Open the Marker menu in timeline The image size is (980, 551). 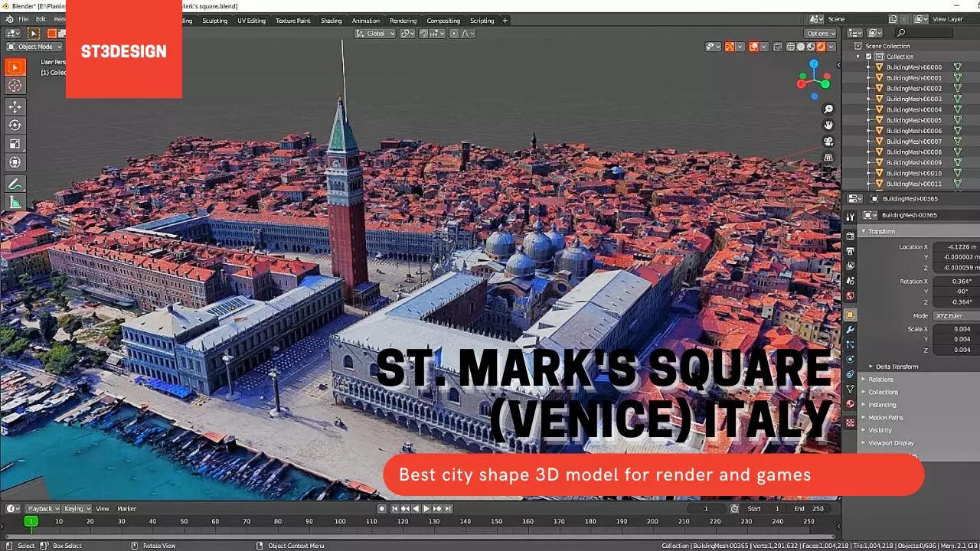pos(126,508)
